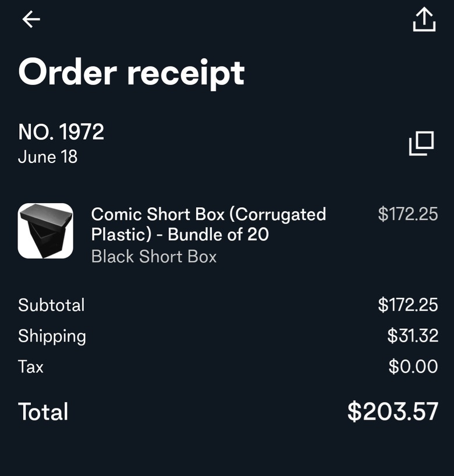Select the Order receipt heading
Screen dimensions: 454x476
pyautogui.click(x=131, y=73)
